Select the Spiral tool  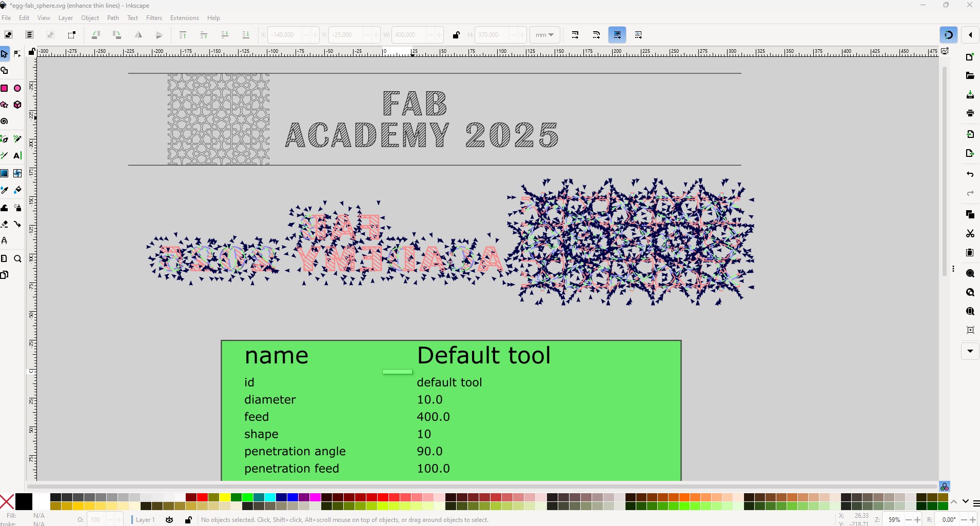[5, 122]
